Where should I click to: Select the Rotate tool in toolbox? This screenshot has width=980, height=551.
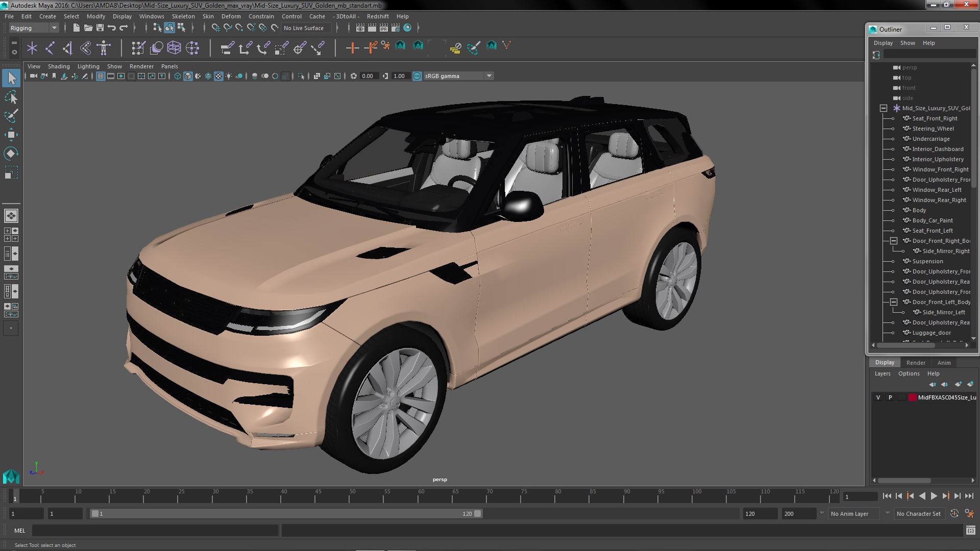tap(11, 154)
